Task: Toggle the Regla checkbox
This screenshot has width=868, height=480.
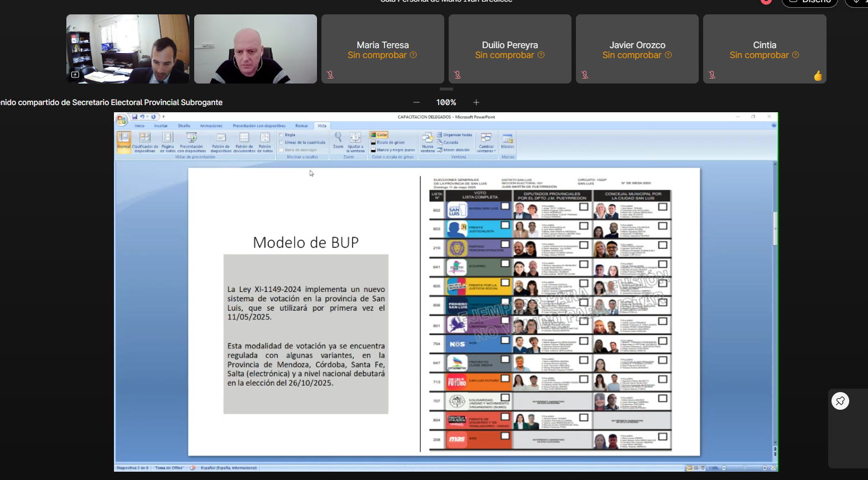Action: coord(282,134)
